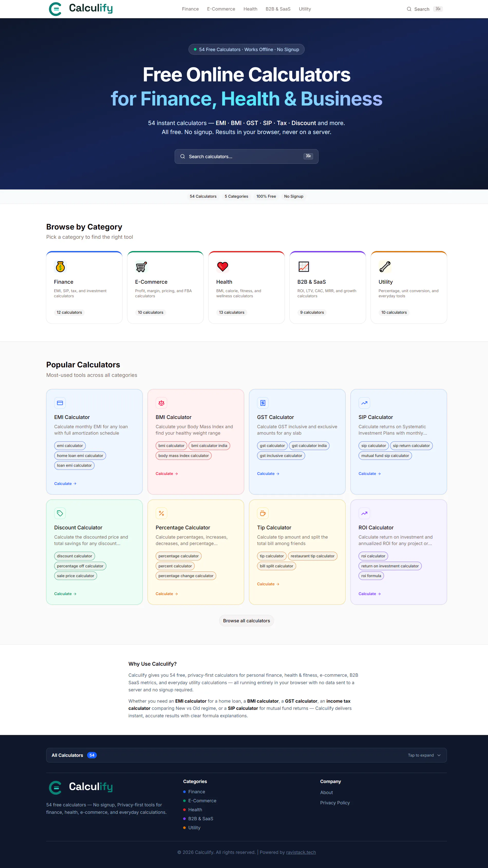This screenshot has width=488, height=868.
Task: Open E-Commerce link in footer Categories
Action: [202, 800]
